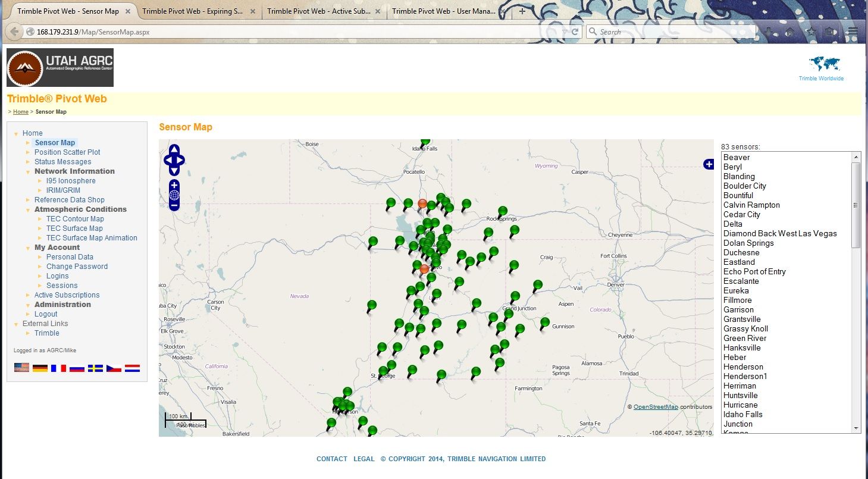Bookmark this page with the star

(x=810, y=32)
